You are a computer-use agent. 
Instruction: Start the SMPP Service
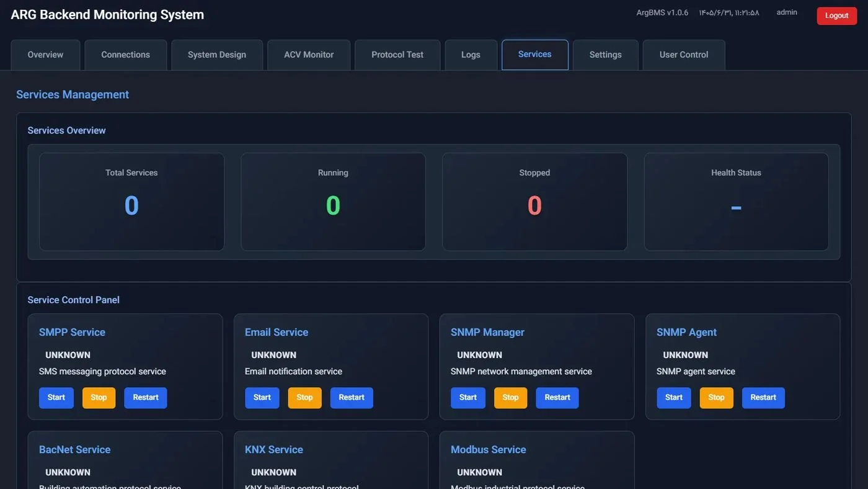pos(56,398)
